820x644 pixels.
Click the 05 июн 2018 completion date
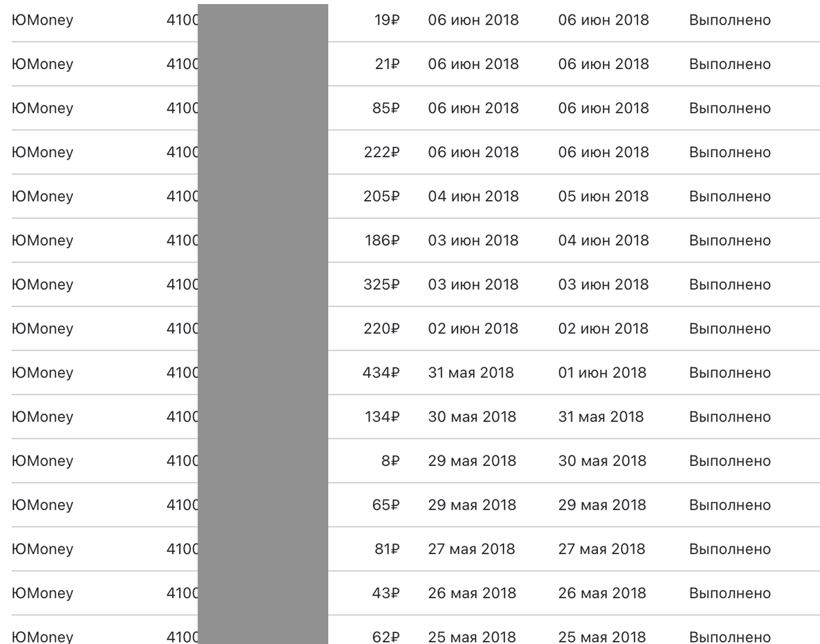tap(603, 197)
